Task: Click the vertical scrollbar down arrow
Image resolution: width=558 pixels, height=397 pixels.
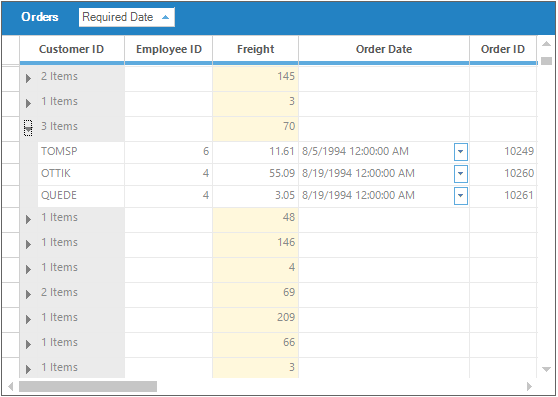Action: tap(546, 369)
